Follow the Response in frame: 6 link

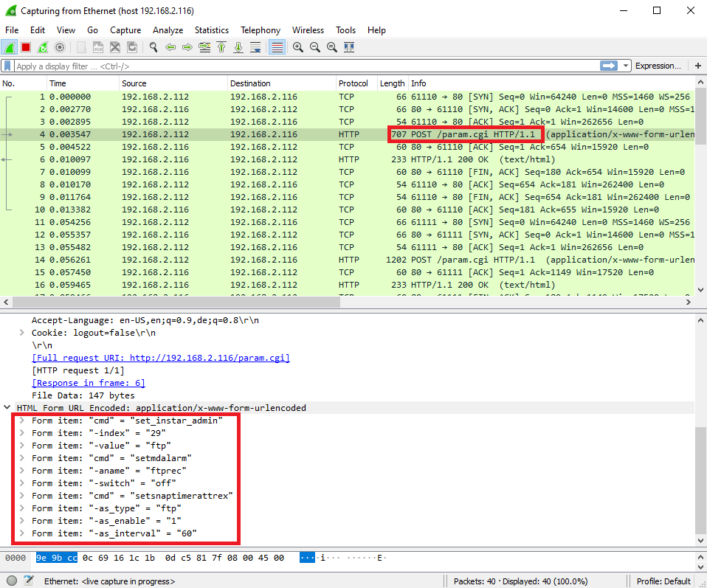click(88, 383)
